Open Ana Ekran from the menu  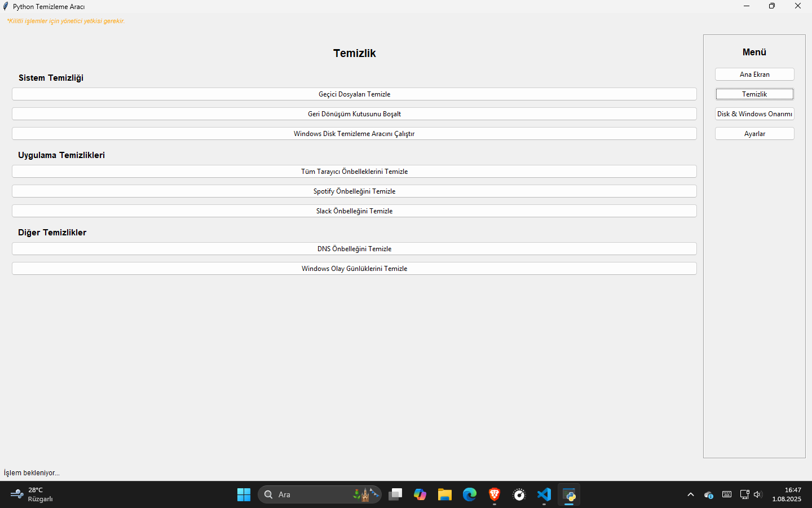pyautogui.click(x=754, y=75)
